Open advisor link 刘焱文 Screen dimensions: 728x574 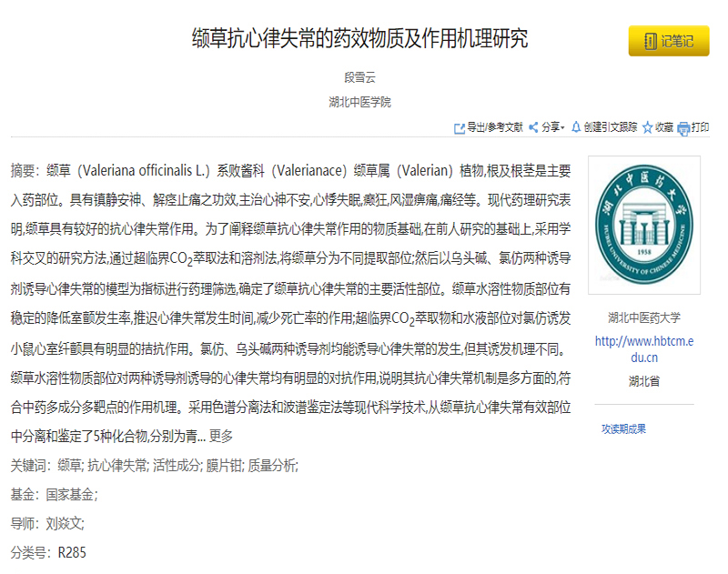[65, 523]
